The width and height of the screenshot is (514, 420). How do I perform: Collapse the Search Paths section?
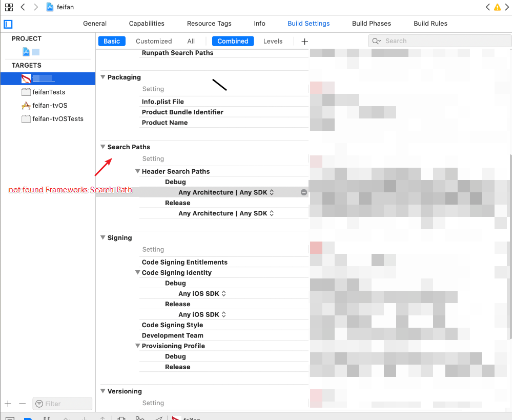coord(102,147)
